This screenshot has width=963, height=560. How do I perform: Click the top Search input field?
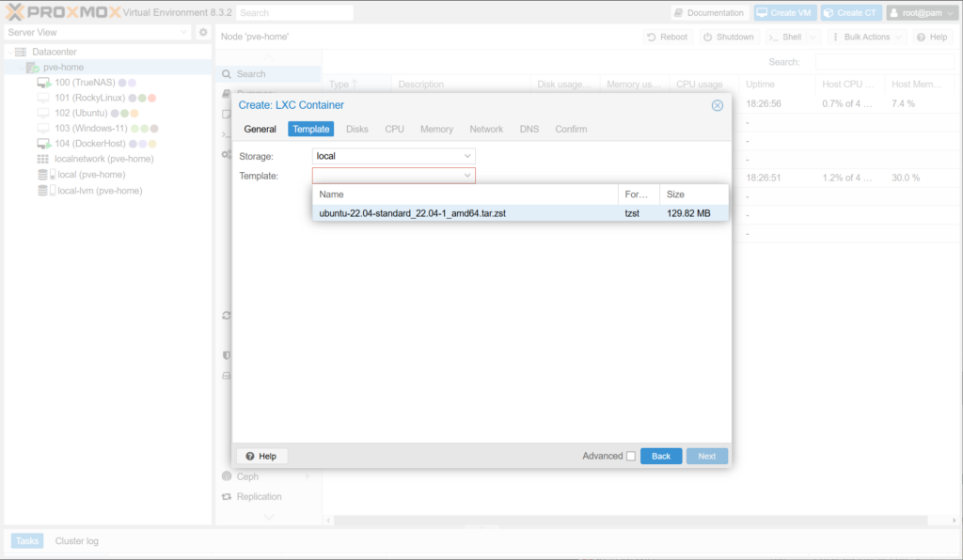tap(293, 13)
